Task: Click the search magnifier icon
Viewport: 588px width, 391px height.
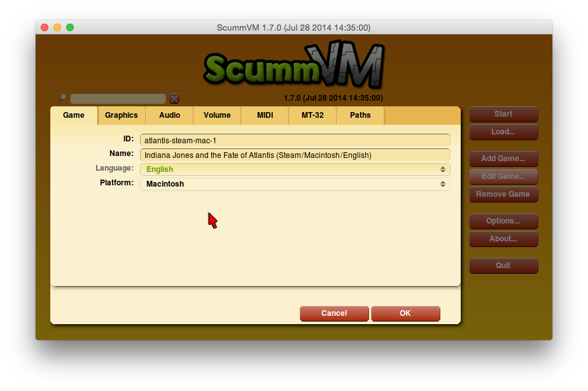Action: pos(62,98)
